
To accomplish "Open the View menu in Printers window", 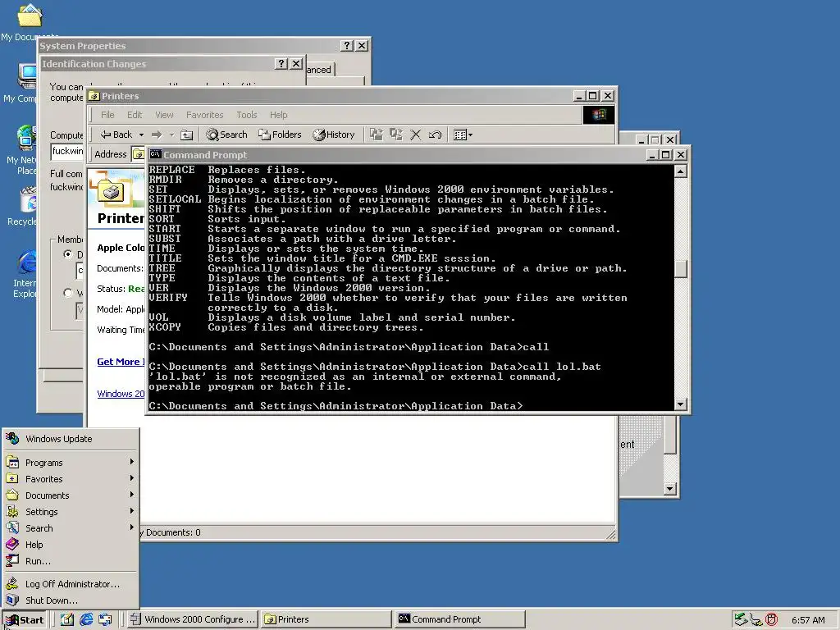I will [164, 115].
